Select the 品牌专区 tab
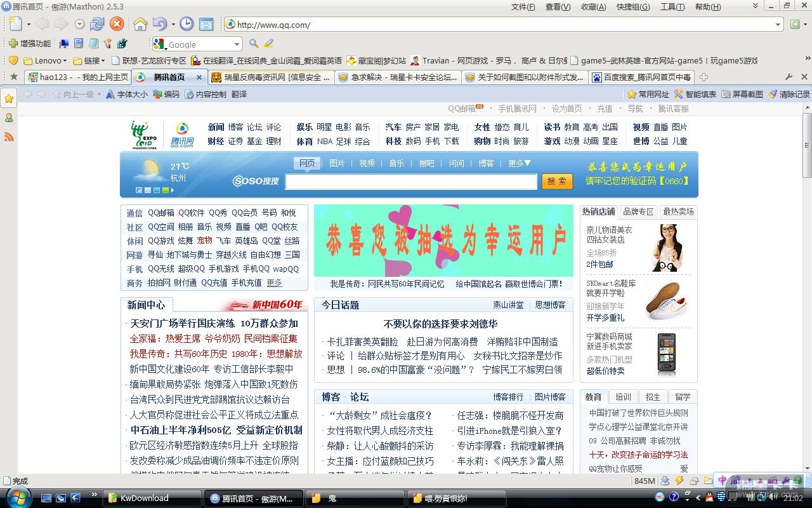Image resolution: width=812 pixels, height=508 pixels. point(638,211)
